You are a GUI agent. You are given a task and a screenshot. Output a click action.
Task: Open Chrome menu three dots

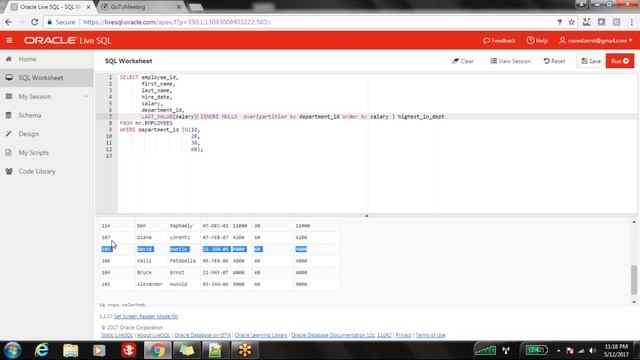[631, 22]
